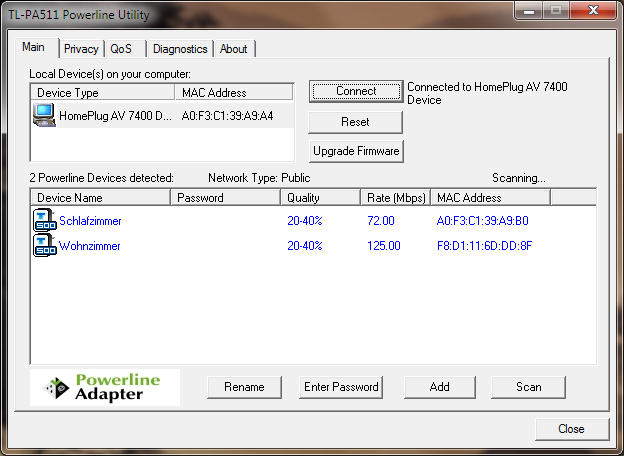The image size is (624, 456).
Task: Minimize the Powerline Utility window
Action: (x=528, y=10)
